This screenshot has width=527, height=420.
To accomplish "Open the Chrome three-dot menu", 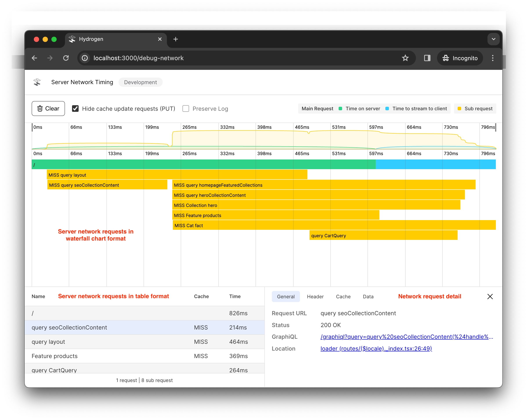I will tap(493, 58).
